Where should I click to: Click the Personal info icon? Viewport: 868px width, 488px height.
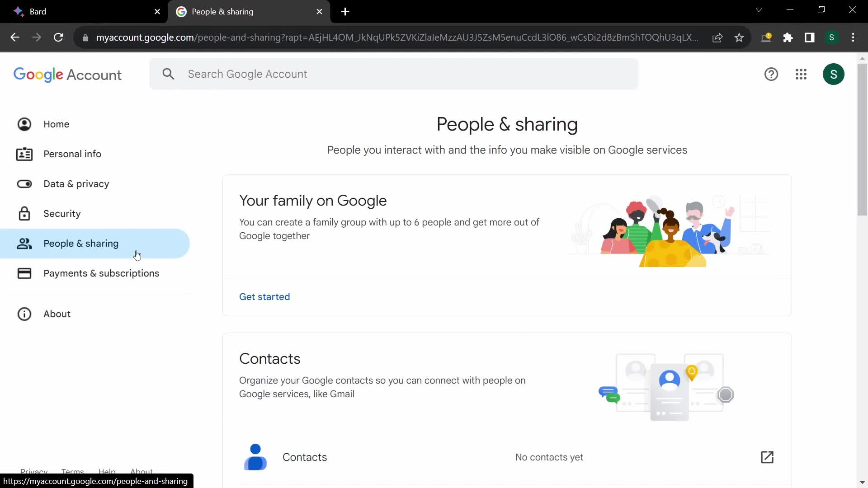(x=24, y=154)
